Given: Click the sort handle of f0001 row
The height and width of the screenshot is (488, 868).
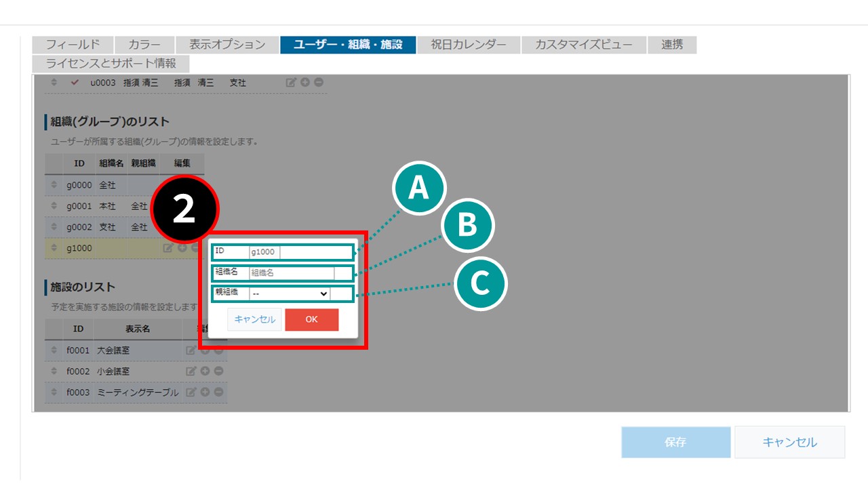Looking at the screenshot, I should (x=54, y=350).
